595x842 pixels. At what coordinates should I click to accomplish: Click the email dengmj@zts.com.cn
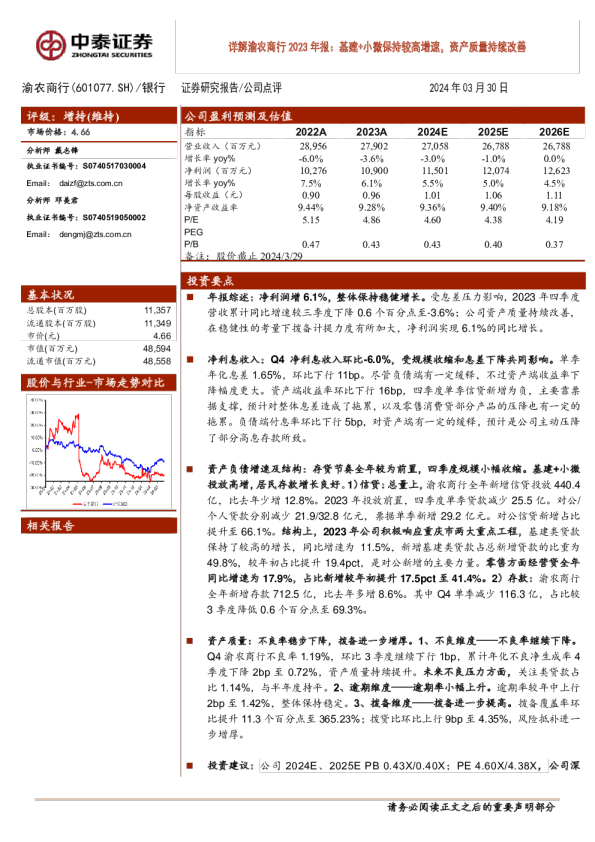(95, 234)
